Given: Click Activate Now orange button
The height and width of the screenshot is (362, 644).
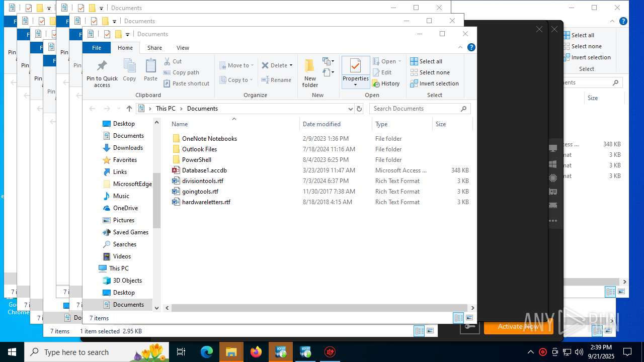Looking at the screenshot, I should pos(518,327).
